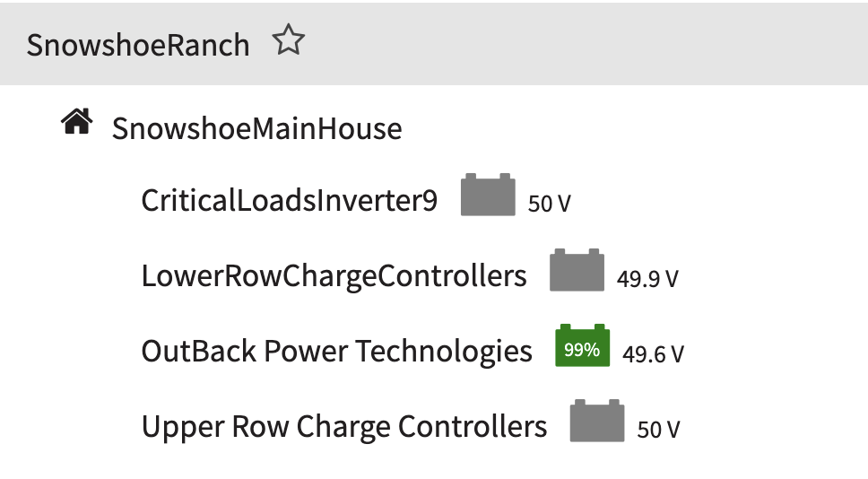
Task: Open the SnowshoeRanch site title
Action: pos(138,44)
